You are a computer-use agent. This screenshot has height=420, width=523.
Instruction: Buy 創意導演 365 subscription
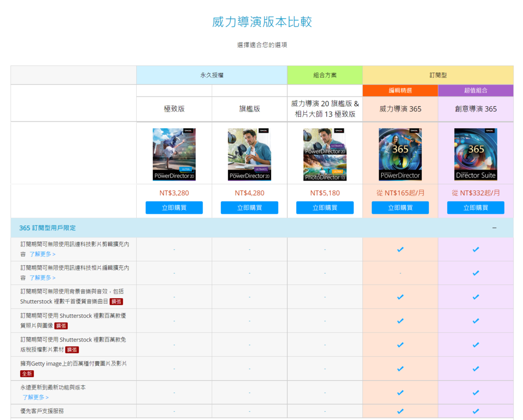476,208
